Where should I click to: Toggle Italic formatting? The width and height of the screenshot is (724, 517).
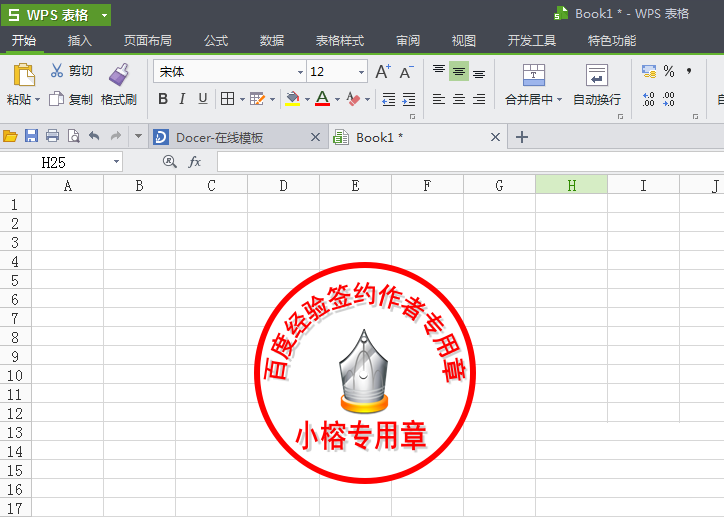[x=182, y=99]
